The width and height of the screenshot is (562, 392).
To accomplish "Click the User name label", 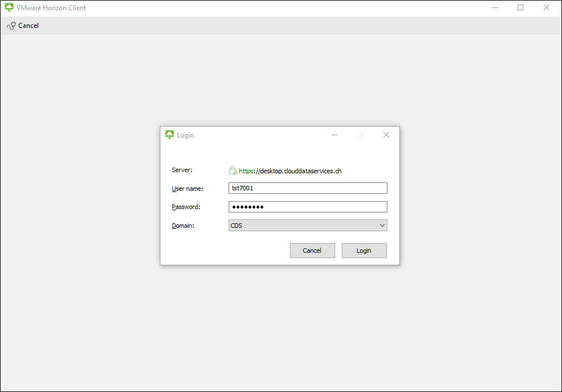I will pos(188,188).
